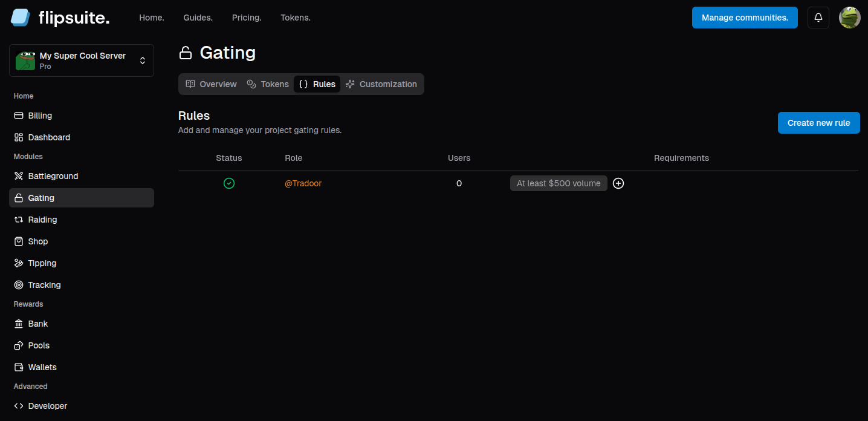Go to Home in top navigation
The image size is (868, 421).
point(152,18)
